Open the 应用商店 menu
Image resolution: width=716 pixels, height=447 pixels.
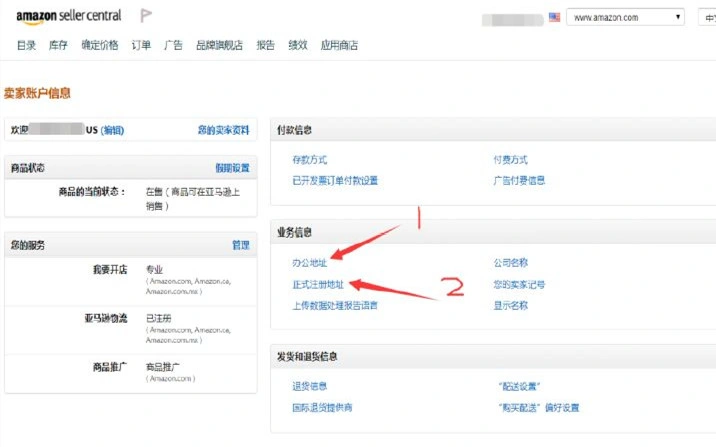[339, 45]
